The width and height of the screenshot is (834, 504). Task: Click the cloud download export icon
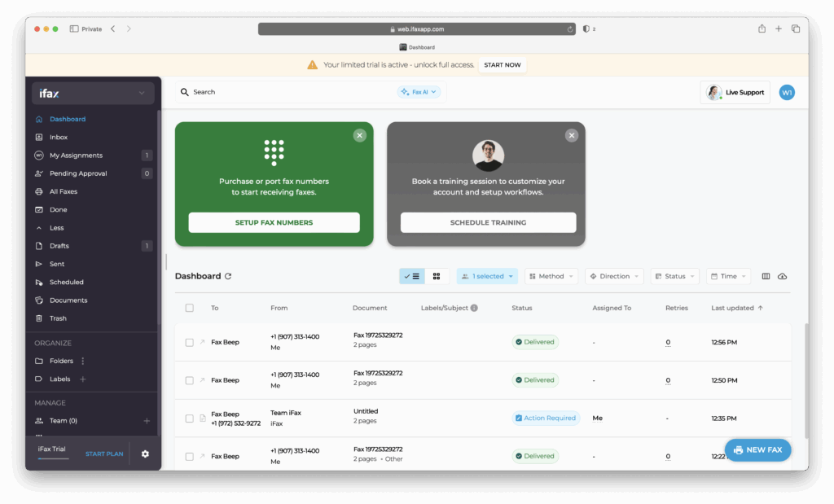(783, 277)
